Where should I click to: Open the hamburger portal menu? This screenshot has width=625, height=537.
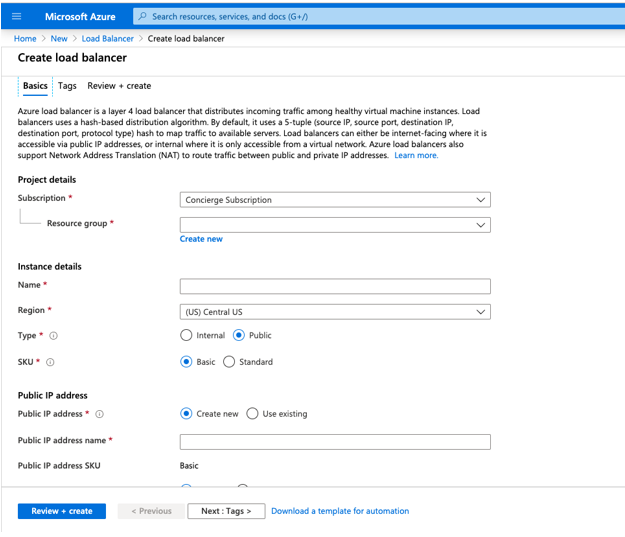pos(16,16)
